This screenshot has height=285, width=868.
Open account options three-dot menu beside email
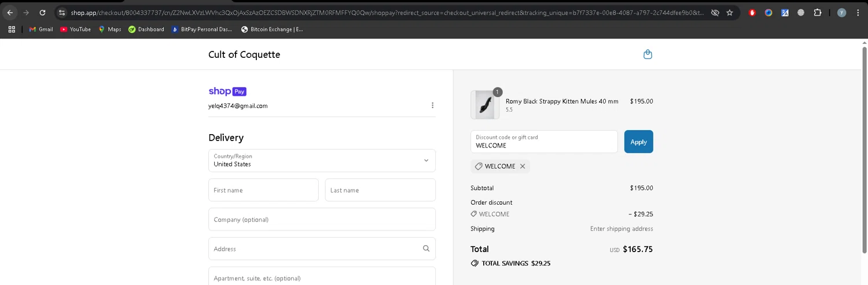tap(432, 105)
